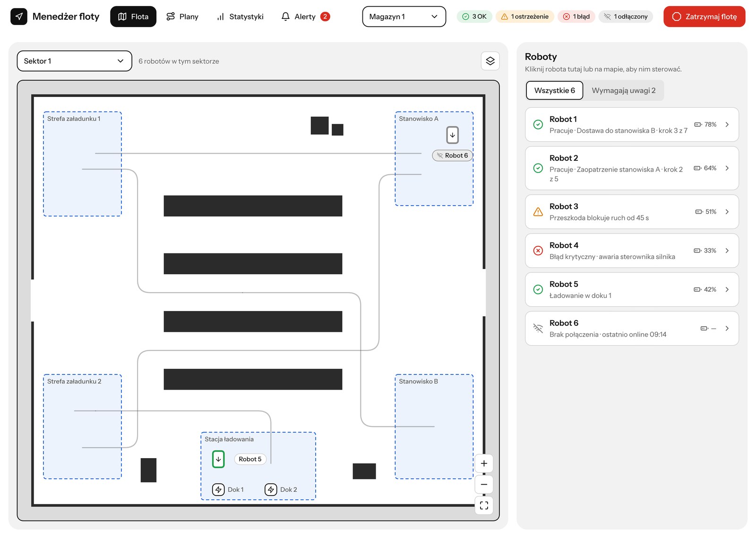
Task: Click Zatrzymaj flotę button
Action: (x=704, y=17)
